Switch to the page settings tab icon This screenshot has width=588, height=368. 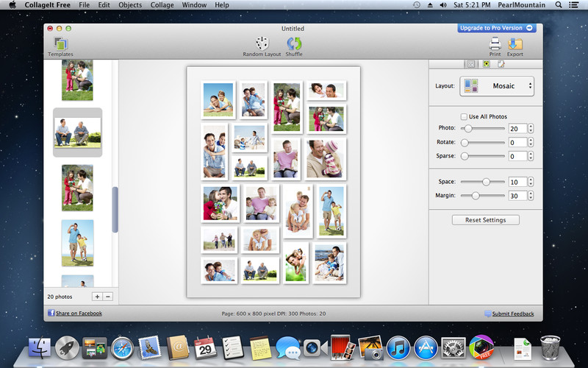click(501, 64)
